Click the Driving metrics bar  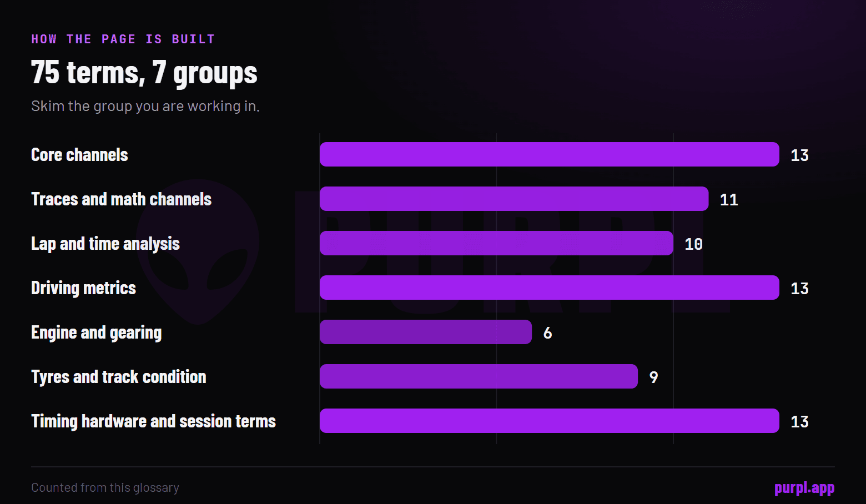click(x=550, y=288)
